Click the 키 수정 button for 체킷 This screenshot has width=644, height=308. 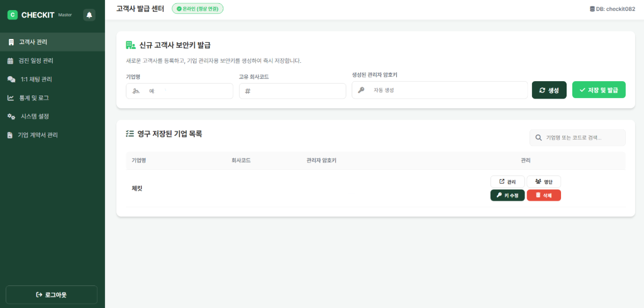point(507,195)
